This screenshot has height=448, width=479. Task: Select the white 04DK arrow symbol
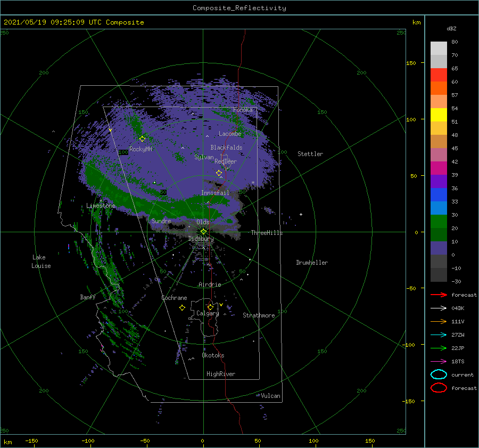tap(439, 308)
